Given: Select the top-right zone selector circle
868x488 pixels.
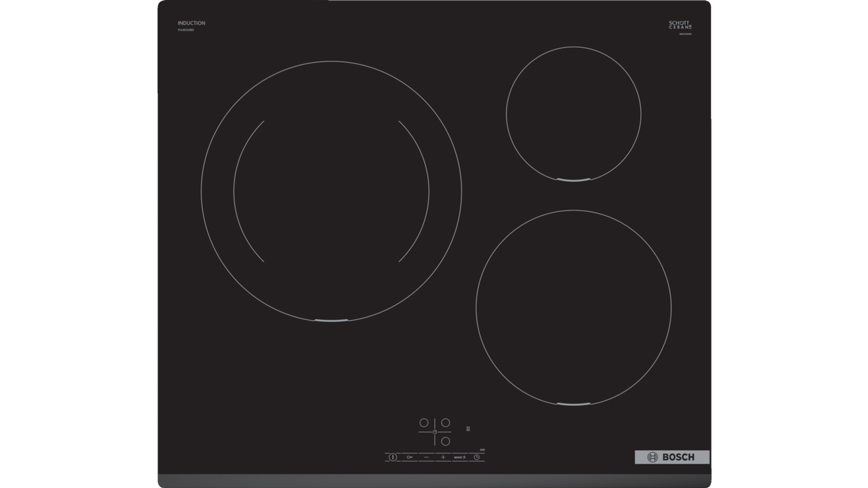Looking at the screenshot, I should pos(446,423).
